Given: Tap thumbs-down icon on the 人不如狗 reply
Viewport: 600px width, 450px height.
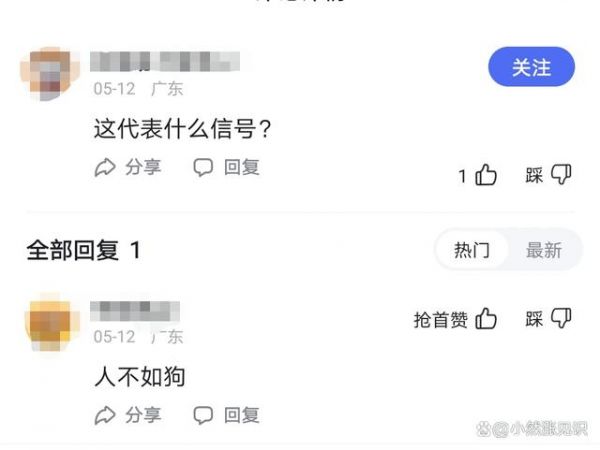Looking at the screenshot, I should 561,318.
